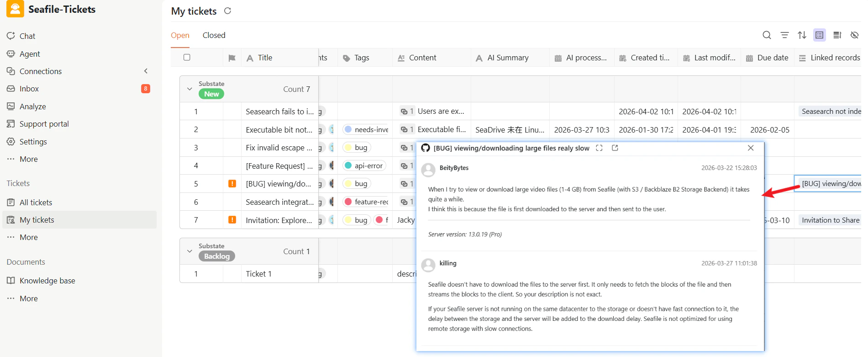
Task: Click linked record 'Seasearch not inde'
Action: tap(830, 111)
